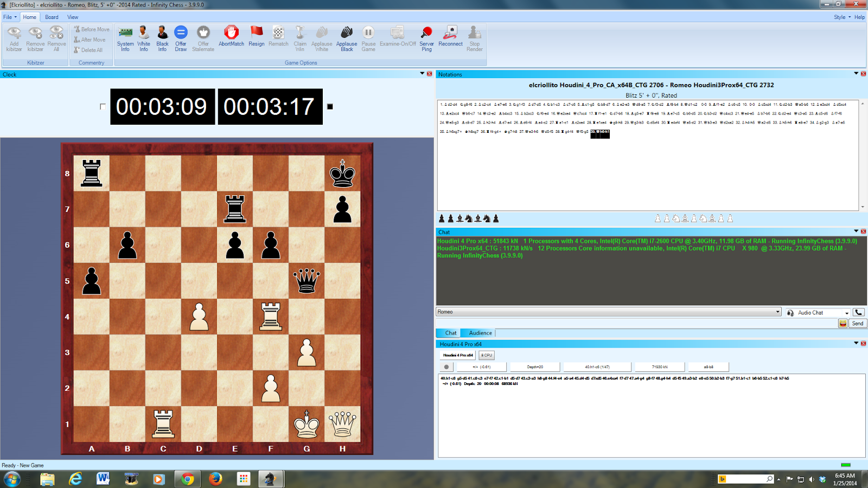Image resolution: width=868 pixels, height=488 pixels.
Task: Insert commentary Before Move
Action: click(x=92, y=29)
